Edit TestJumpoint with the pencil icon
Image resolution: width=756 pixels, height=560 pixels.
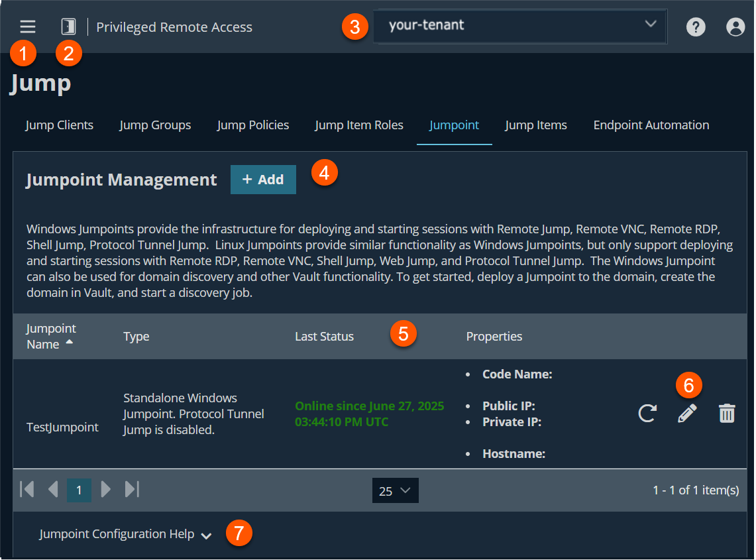[687, 414]
